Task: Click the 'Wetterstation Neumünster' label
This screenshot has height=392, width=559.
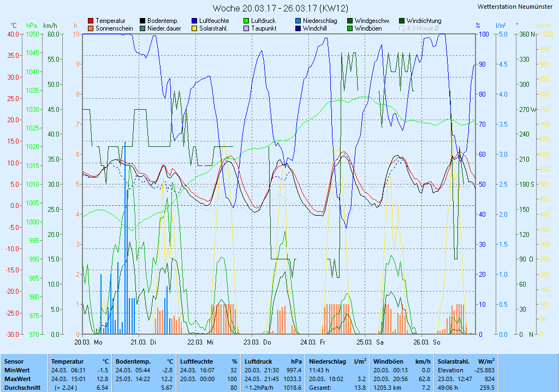Action: tap(515, 7)
